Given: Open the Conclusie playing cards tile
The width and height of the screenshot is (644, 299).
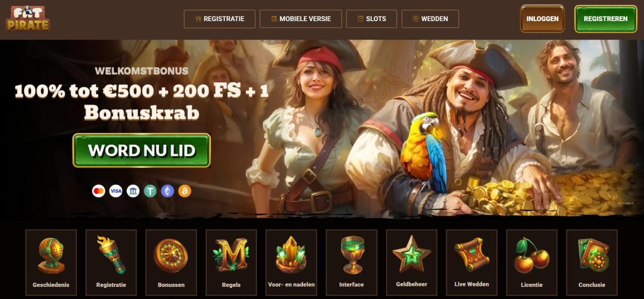Looking at the screenshot, I should click(592, 262).
